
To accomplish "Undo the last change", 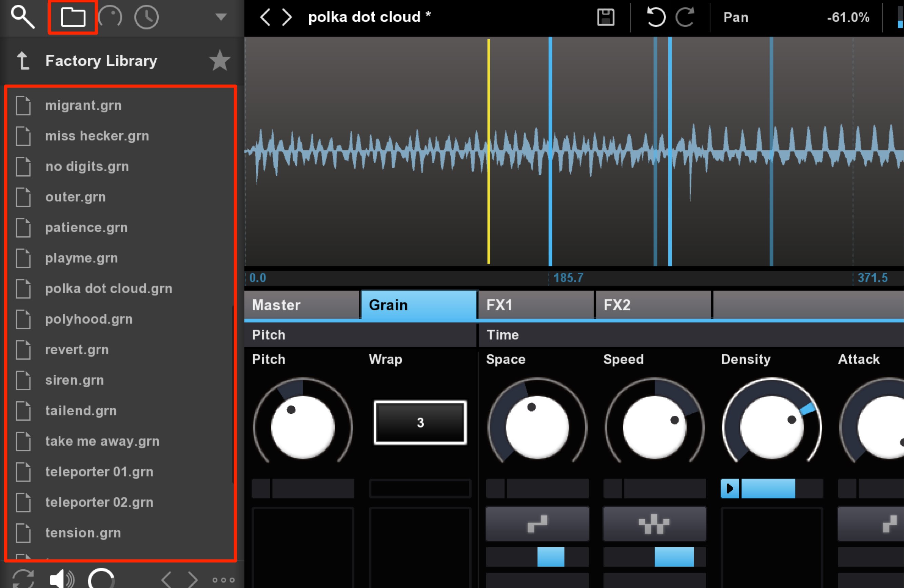I will click(655, 17).
